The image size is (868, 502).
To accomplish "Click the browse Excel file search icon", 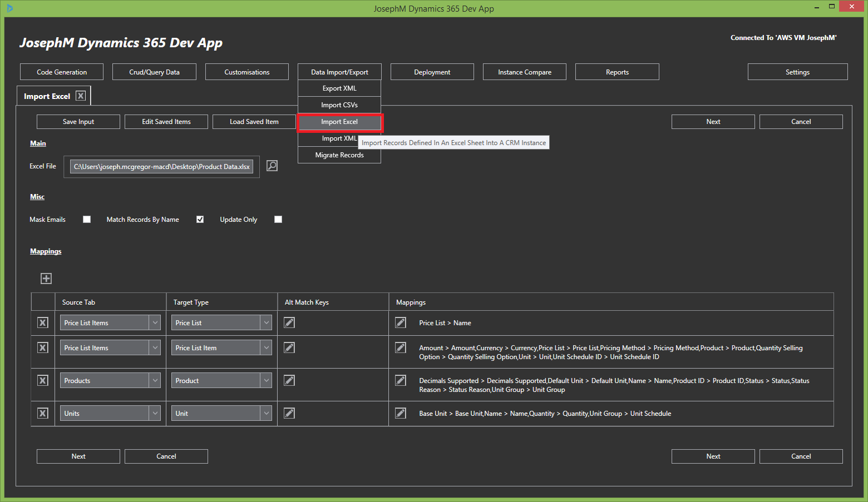I will (x=272, y=166).
